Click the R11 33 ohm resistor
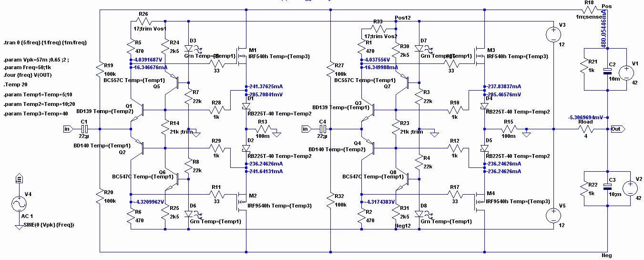This screenshot has height=260, width=644. coord(216,194)
